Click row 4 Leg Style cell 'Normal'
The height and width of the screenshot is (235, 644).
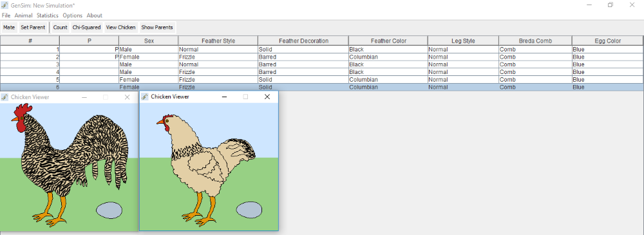tap(463, 72)
